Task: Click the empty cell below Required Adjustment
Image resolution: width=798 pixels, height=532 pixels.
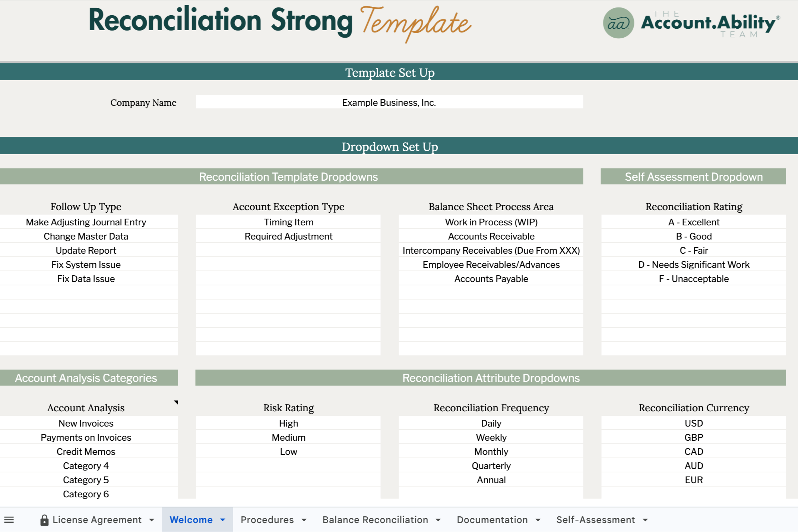Action: pos(288,250)
